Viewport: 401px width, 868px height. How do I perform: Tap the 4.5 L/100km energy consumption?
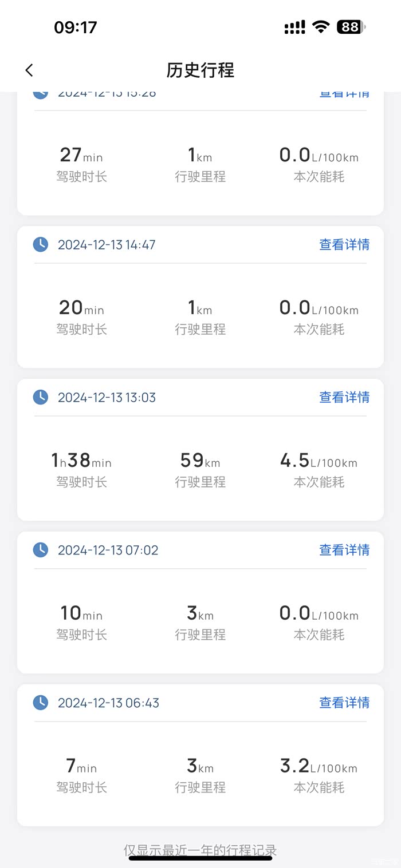click(x=319, y=461)
